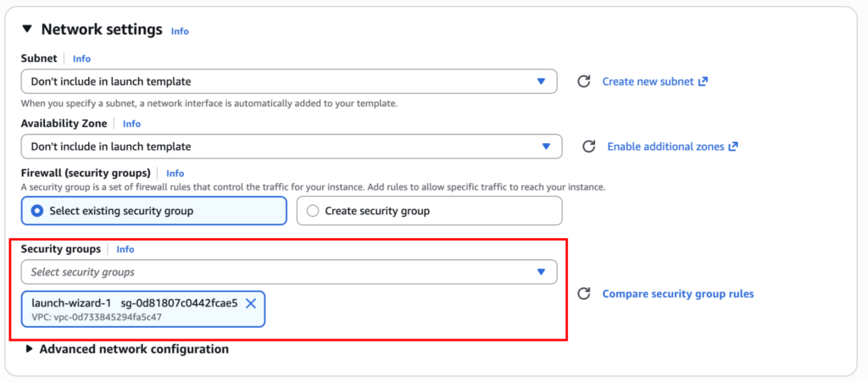Click the Info link next to Subnet
868x382 pixels.
tap(81, 59)
